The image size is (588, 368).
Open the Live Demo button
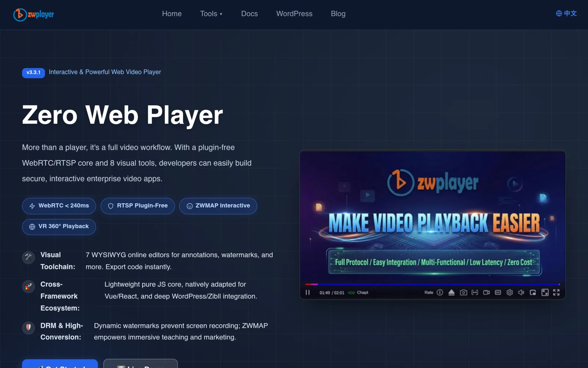click(x=140, y=364)
